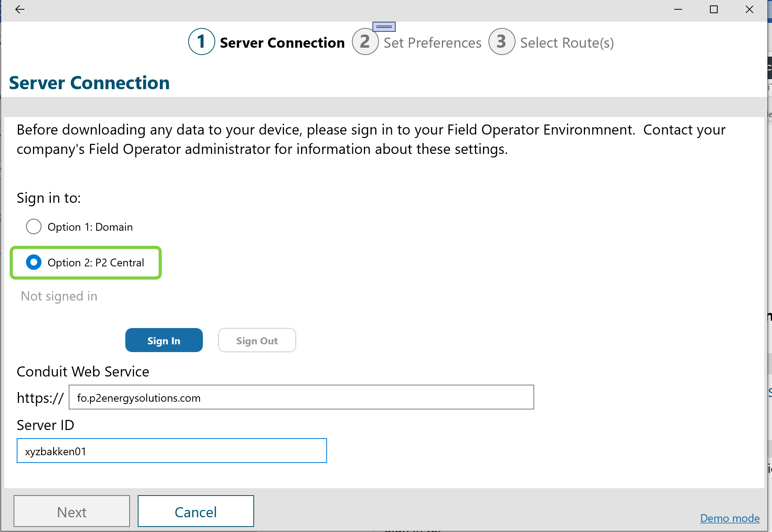Minimize the window
This screenshot has width=772, height=532.
(678, 9)
